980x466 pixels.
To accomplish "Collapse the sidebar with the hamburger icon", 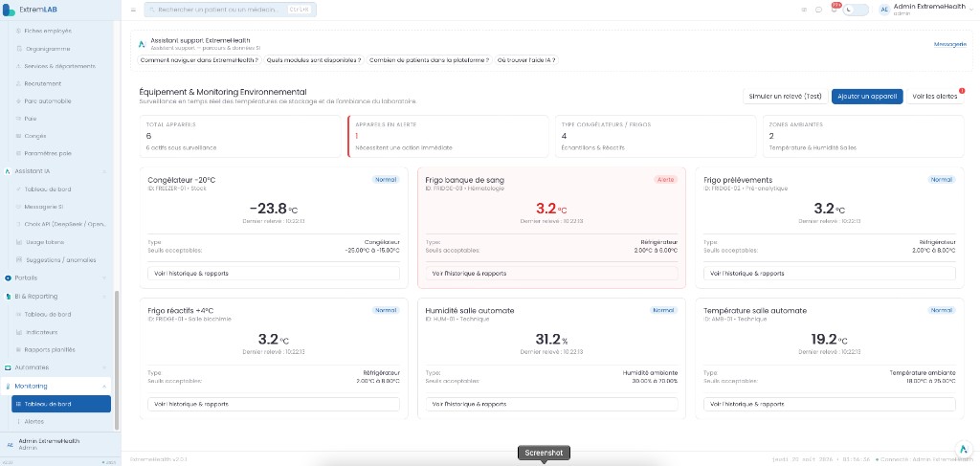I will point(133,10).
